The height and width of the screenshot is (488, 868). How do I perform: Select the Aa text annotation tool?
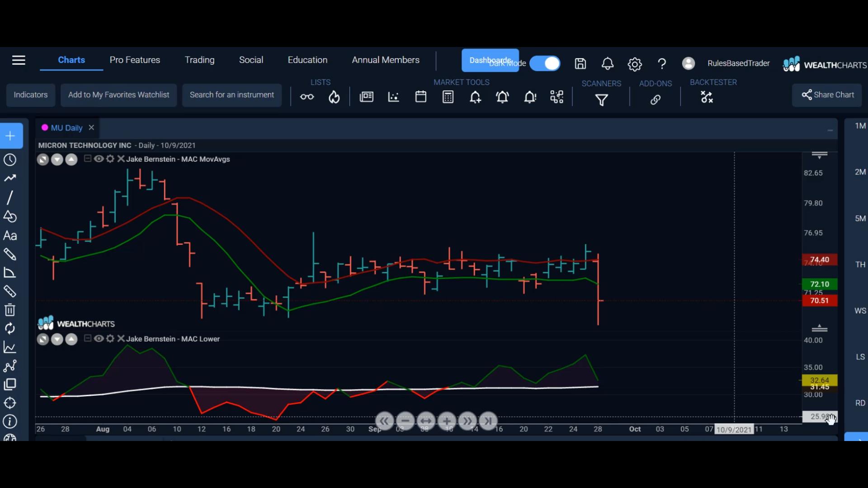pyautogui.click(x=10, y=235)
